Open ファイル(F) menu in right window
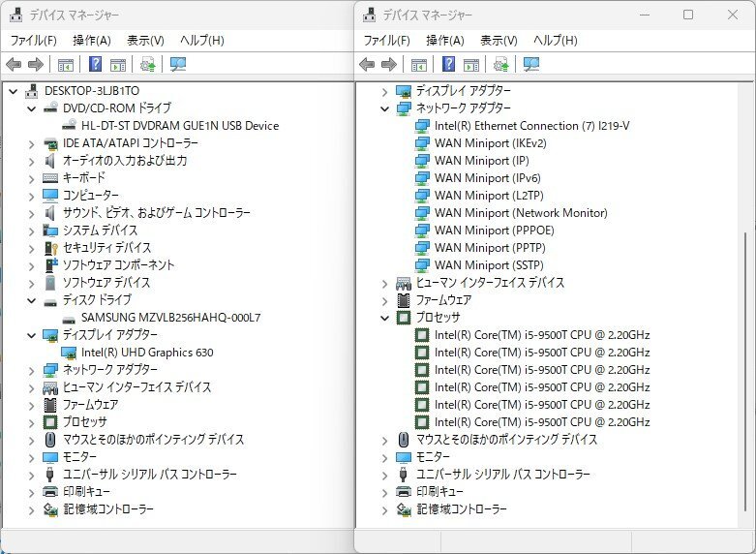 pos(386,40)
